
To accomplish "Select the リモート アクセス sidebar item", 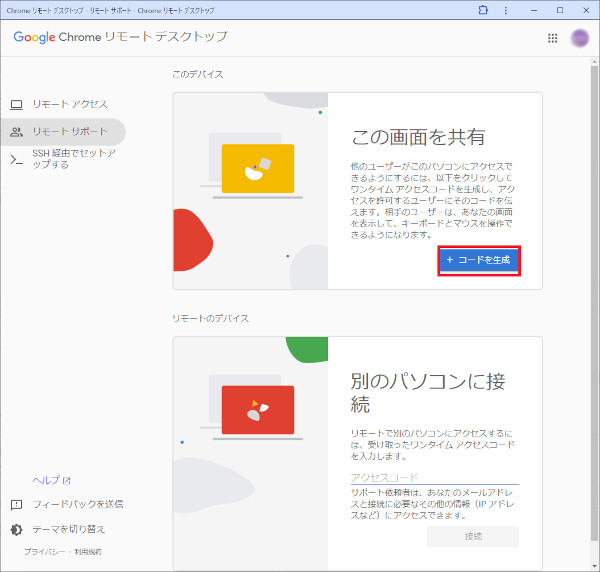I will [x=63, y=104].
